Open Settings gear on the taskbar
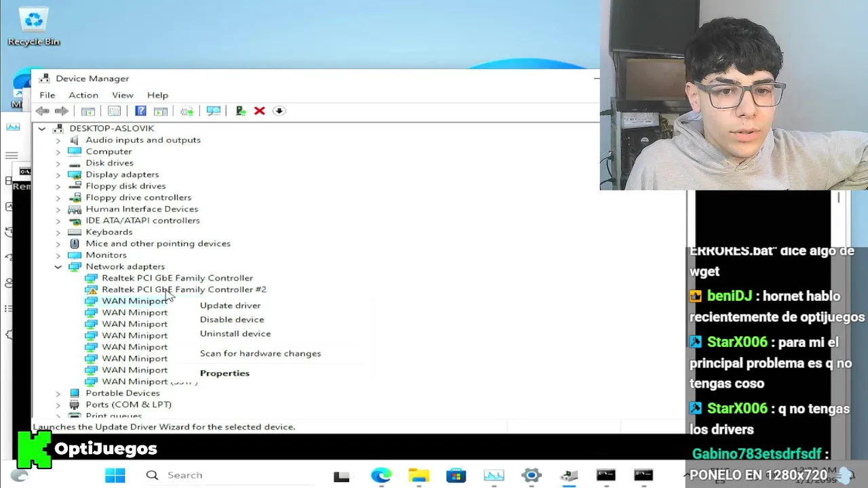868x488 pixels. [x=531, y=476]
